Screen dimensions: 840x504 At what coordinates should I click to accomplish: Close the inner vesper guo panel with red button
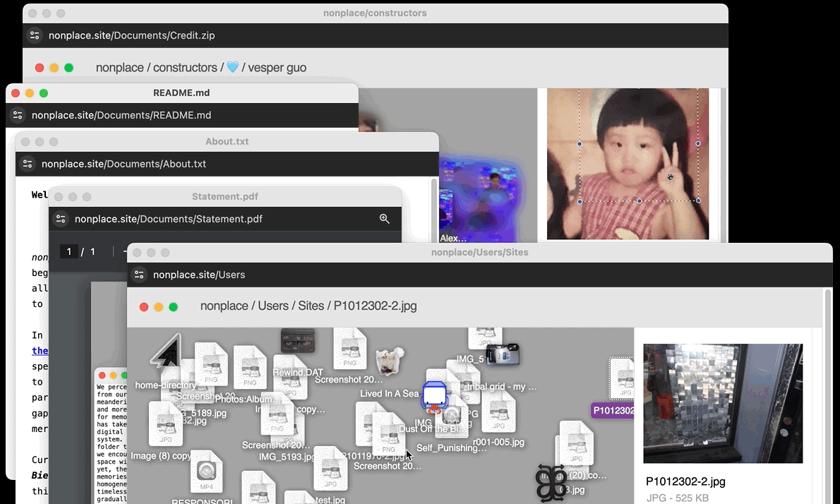[x=40, y=68]
